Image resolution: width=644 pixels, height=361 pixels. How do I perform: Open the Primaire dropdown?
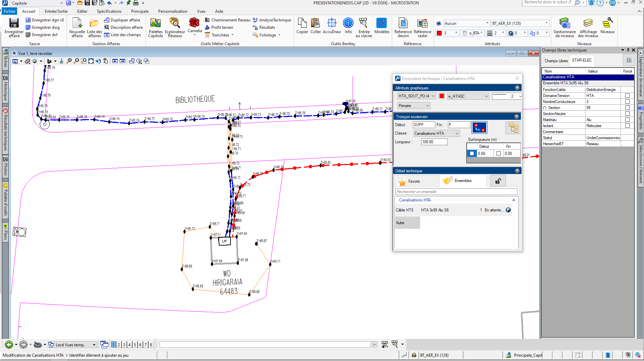point(413,106)
